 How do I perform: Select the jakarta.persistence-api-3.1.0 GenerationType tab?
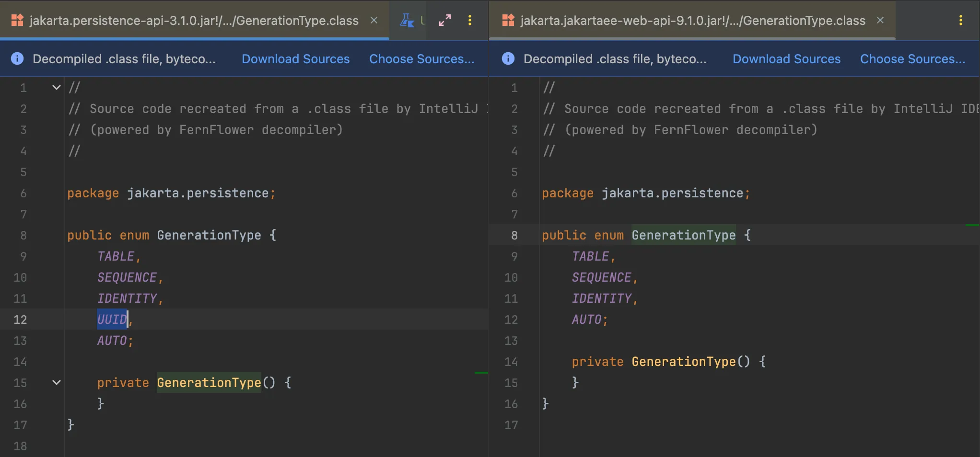click(x=194, y=21)
